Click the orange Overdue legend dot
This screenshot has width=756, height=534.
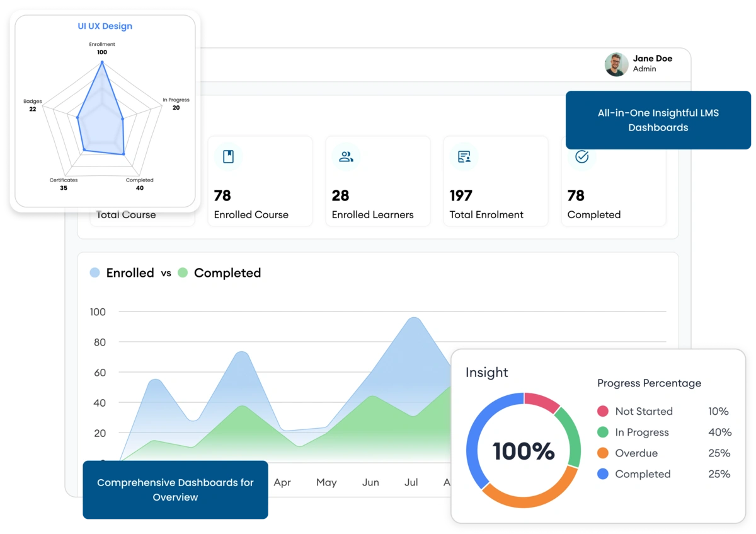pyautogui.click(x=602, y=453)
